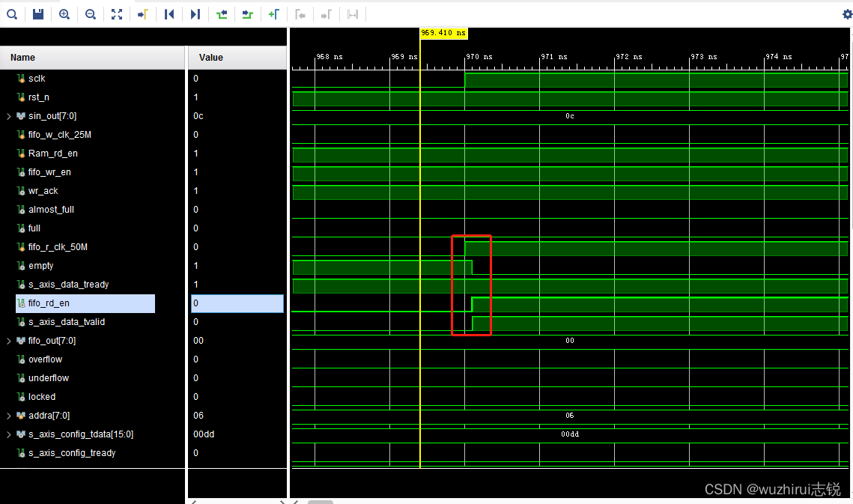Select the locked signal
The image size is (853, 504).
[x=42, y=397]
